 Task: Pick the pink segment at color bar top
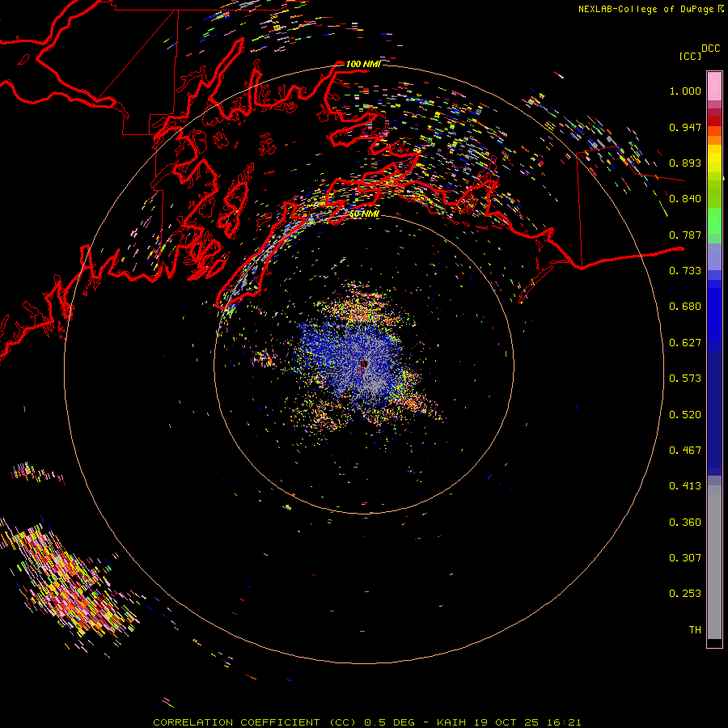pos(714,87)
